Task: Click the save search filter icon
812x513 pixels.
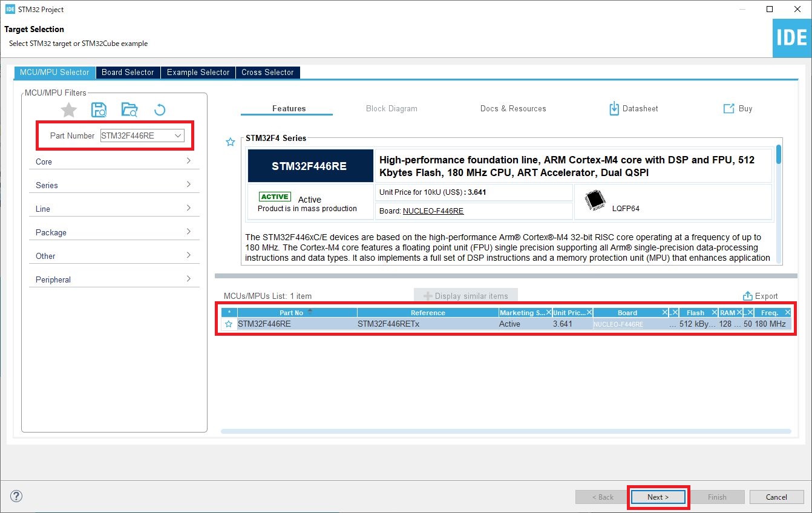Action: pos(99,109)
